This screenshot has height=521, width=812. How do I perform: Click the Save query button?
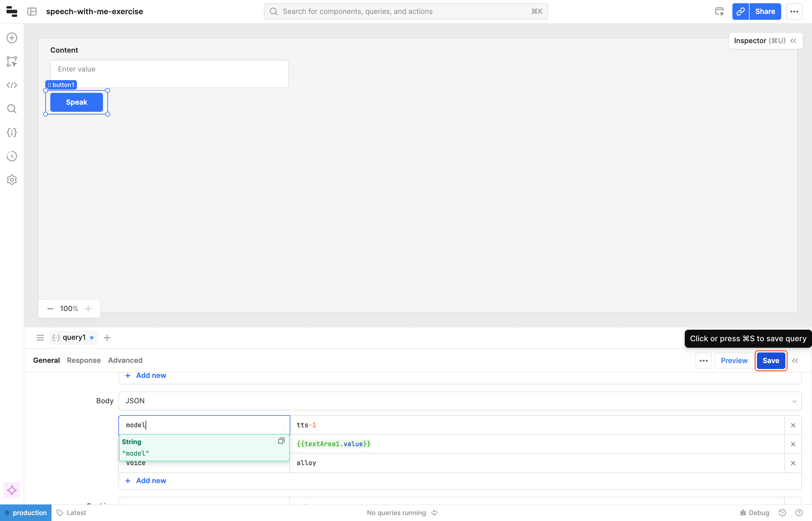771,361
